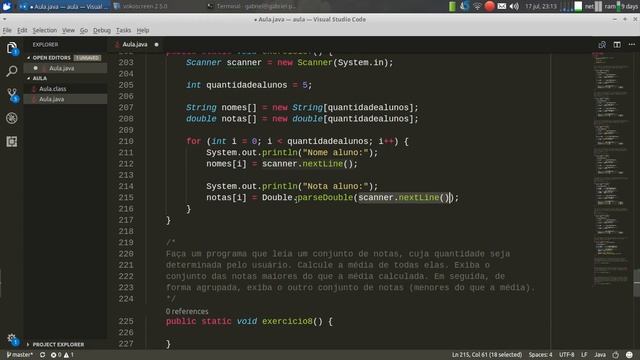Open the Edit menu
Image resolution: width=640 pixels, height=360 pixels.
[x=22, y=30]
